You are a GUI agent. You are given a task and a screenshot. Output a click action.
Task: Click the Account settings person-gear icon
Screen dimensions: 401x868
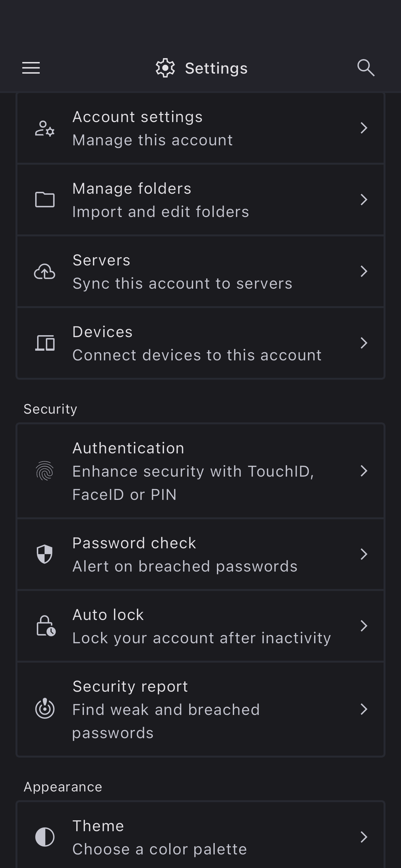point(45,129)
